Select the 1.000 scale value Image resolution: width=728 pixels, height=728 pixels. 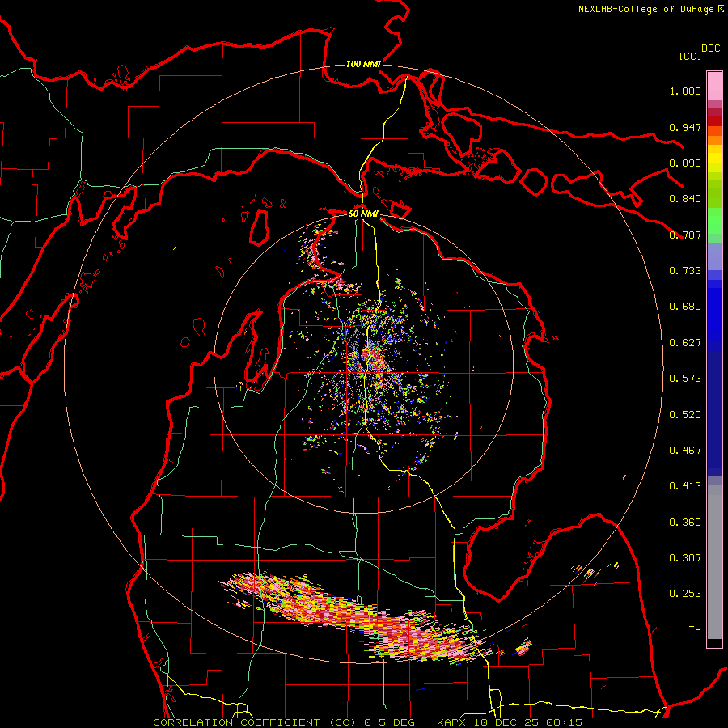[685, 91]
